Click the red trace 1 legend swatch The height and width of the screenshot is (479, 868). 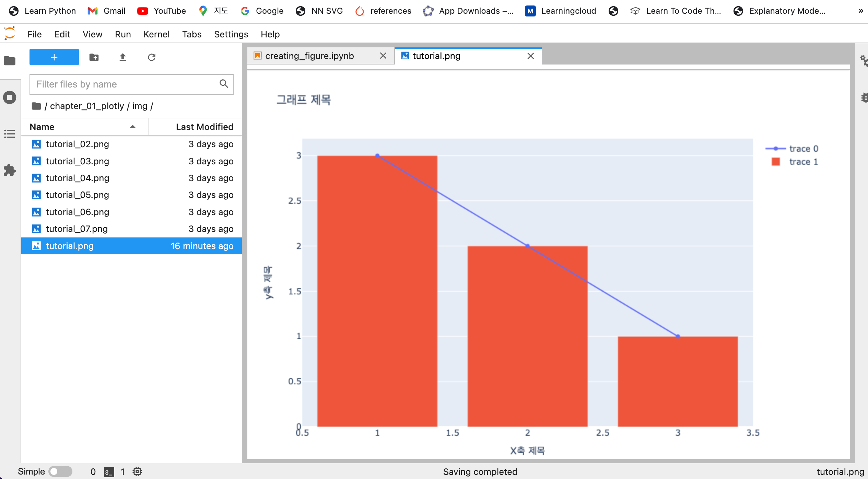(x=776, y=162)
